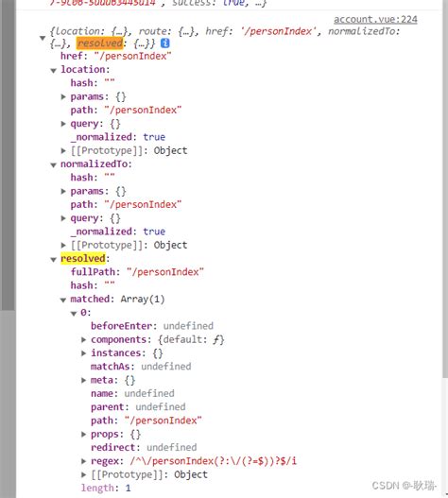
Task: Expand components {default: ƒ}
Action: point(83,339)
